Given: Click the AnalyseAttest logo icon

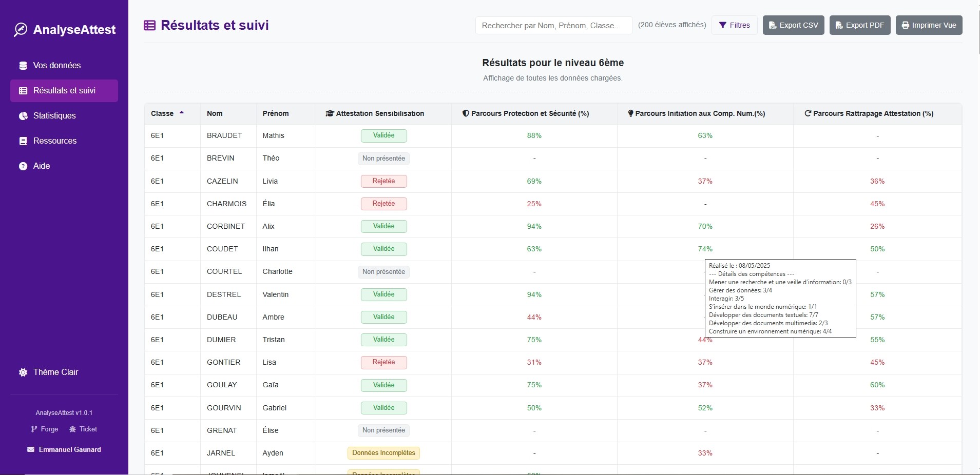Looking at the screenshot, I should pos(21,30).
